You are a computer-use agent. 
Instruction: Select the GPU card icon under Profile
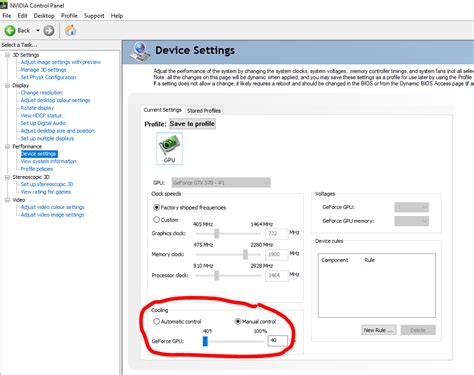coord(169,148)
